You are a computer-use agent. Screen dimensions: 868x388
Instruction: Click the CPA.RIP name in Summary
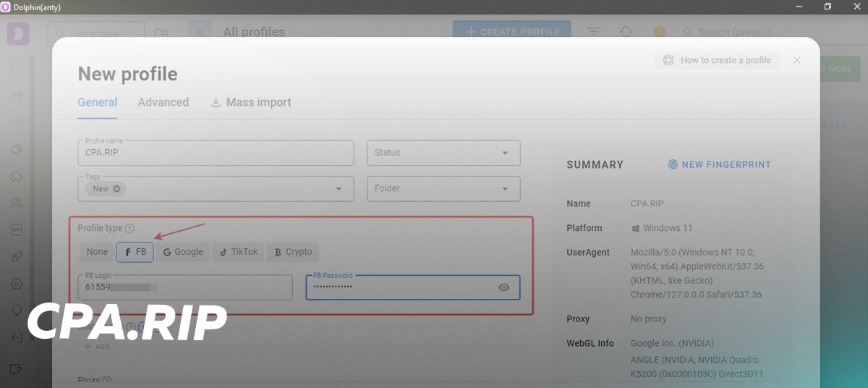pos(648,204)
